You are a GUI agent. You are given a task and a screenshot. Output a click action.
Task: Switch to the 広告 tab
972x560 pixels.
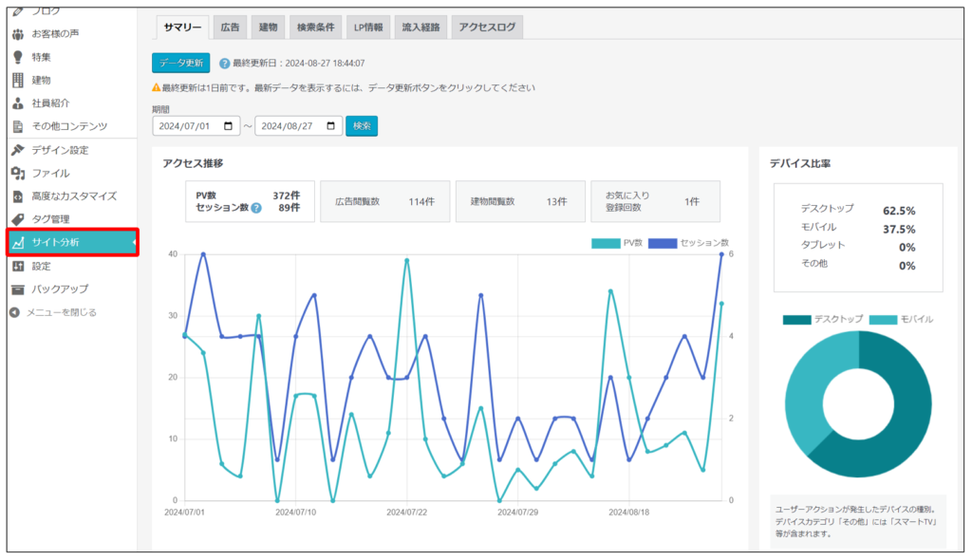(231, 28)
